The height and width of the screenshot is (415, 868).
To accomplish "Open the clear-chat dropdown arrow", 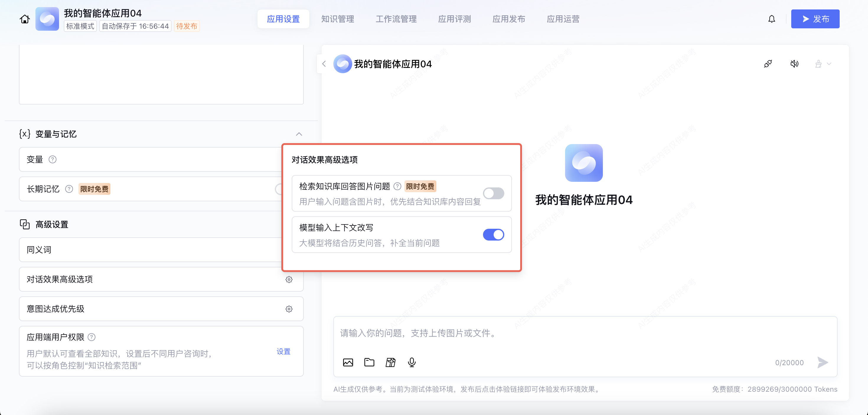I will tap(829, 64).
